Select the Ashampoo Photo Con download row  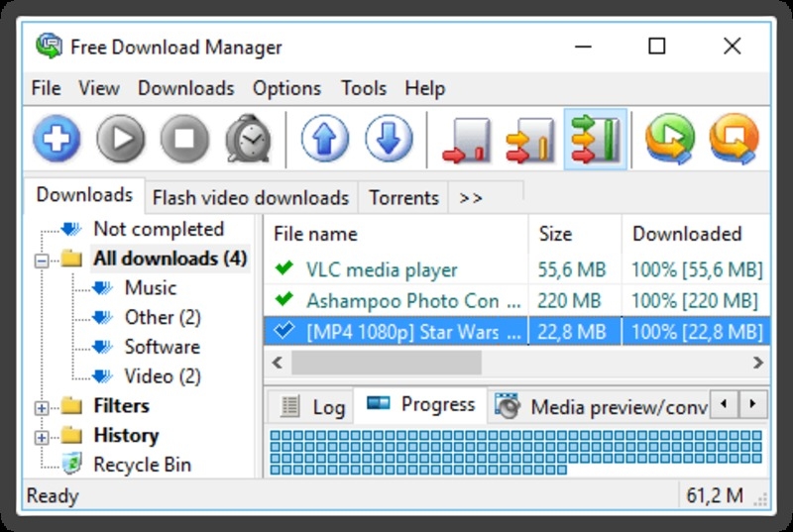pyautogui.click(x=516, y=300)
